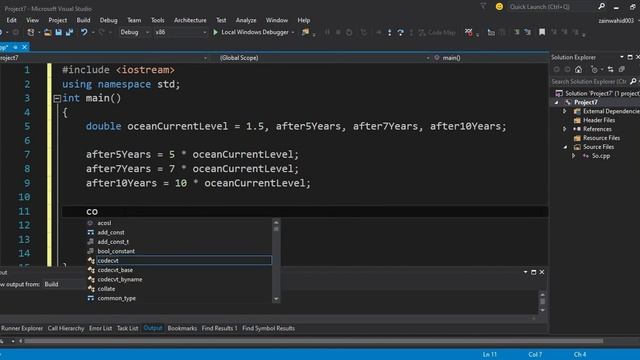The height and width of the screenshot is (360, 640).
Task: Switch to the Error List tab
Action: tap(100, 328)
